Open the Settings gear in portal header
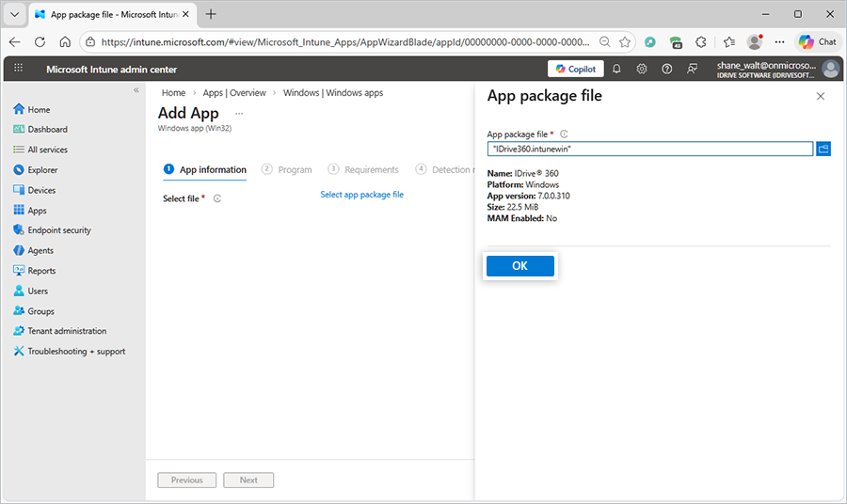The width and height of the screenshot is (847, 504). [x=642, y=69]
